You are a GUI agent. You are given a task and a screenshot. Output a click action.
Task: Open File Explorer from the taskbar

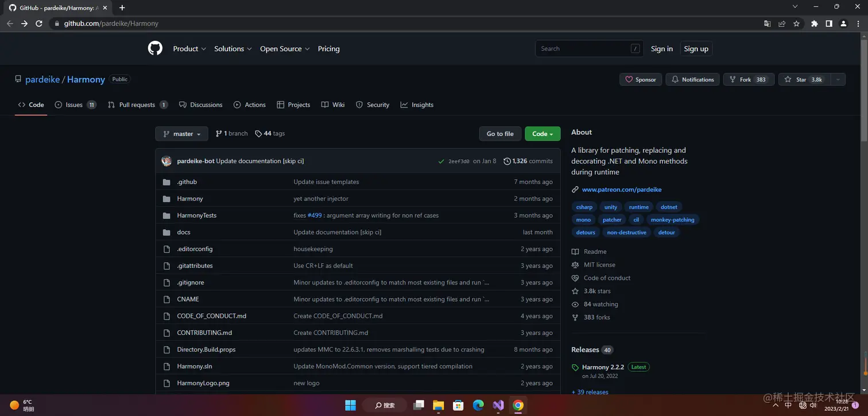click(x=438, y=405)
